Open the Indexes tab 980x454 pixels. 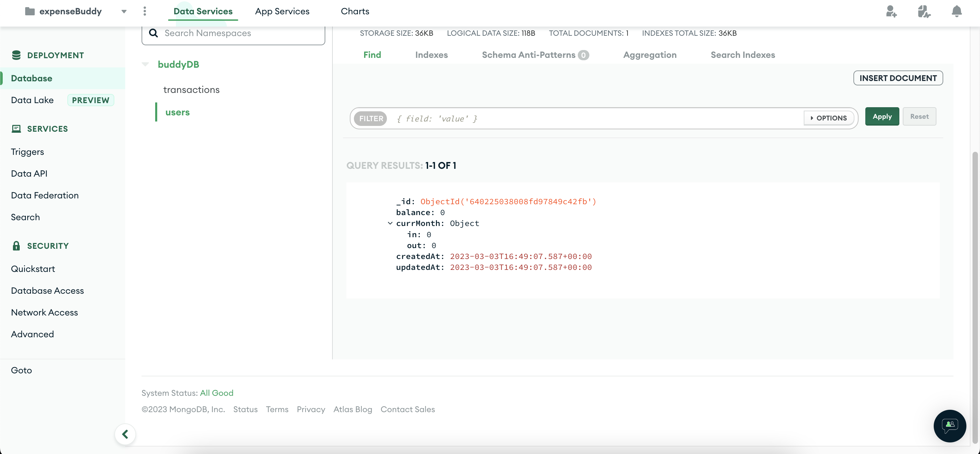click(x=431, y=55)
